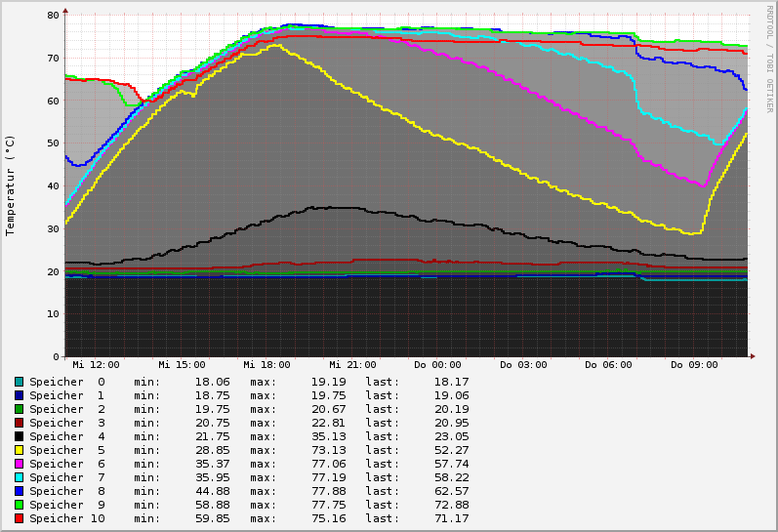
Task: Click the 80 value on the temperature axis
Action: pos(53,15)
